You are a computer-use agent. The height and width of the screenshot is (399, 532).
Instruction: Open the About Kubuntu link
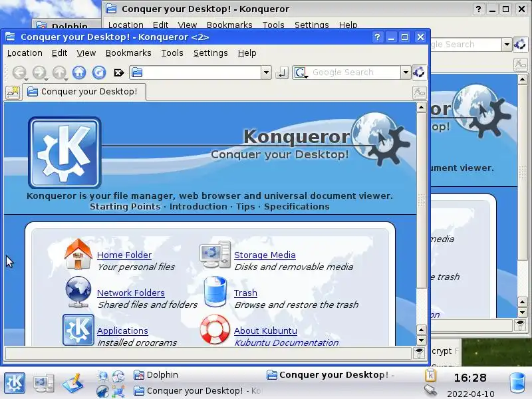click(x=265, y=331)
